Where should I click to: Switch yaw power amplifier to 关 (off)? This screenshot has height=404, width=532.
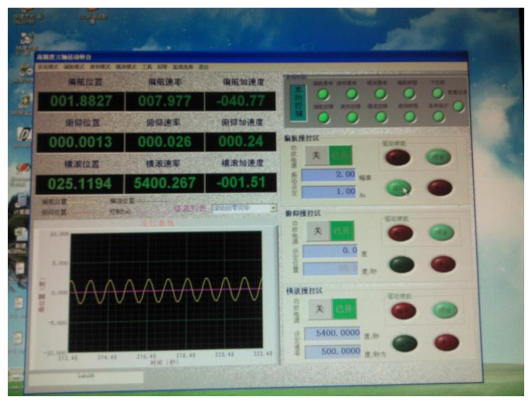[316, 155]
